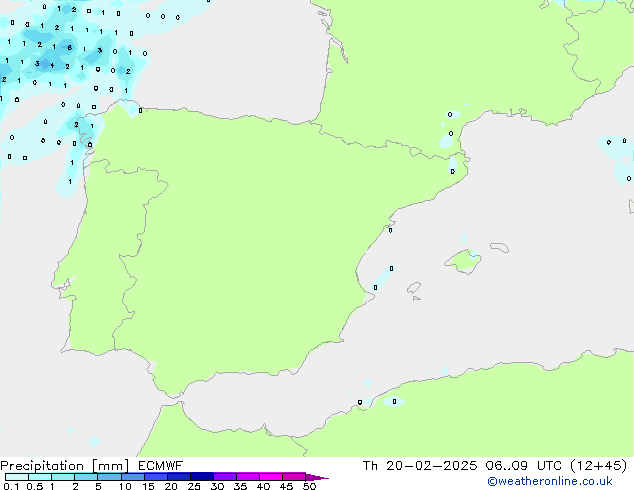Click the 'UTC' label
Viewport: 634px width, 490px height.
click(549, 466)
